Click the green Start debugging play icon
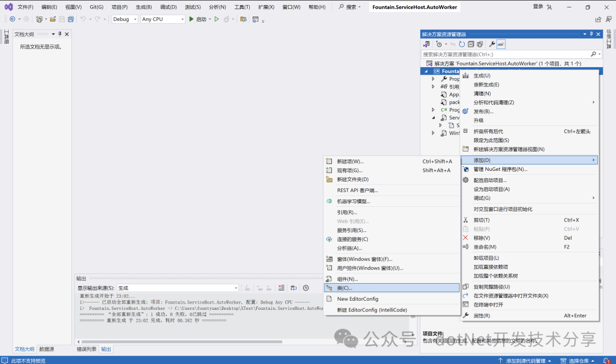The width and height of the screenshot is (616, 364). 192,19
